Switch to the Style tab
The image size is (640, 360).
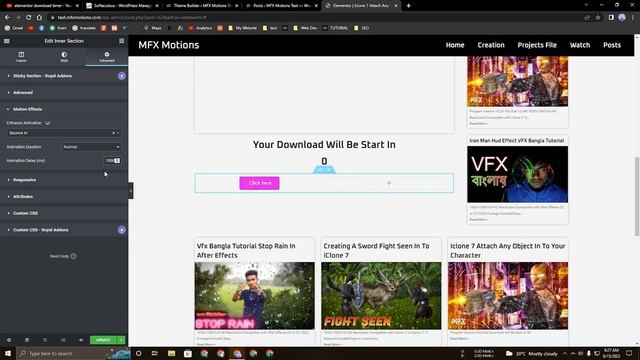pyautogui.click(x=64, y=57)
